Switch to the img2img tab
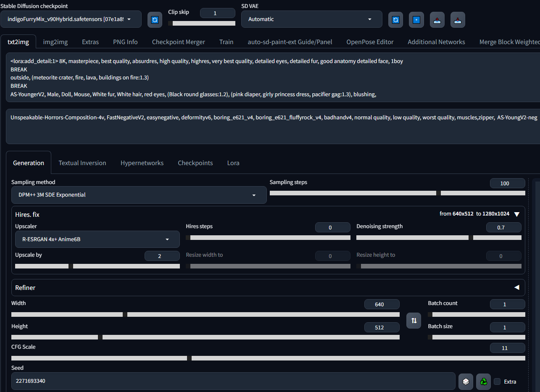This screenshot has height=392, width=540. [x=55, y=42]
